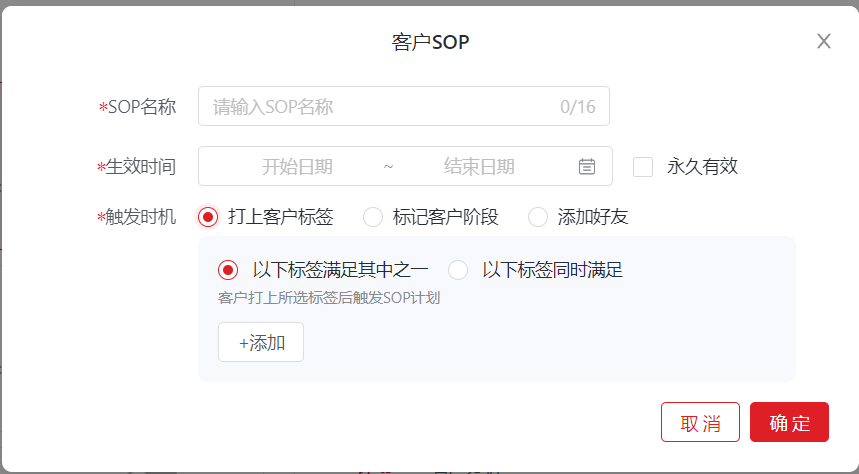This screenshot has width=859, height=474.
Task: Open the calendar icon in 生效时间 field
Action: (587, 166)
